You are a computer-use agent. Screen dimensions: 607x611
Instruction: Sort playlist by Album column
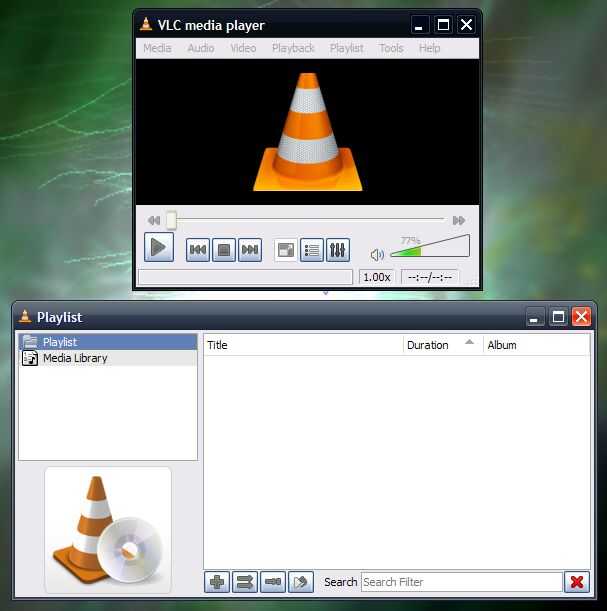pyautogui.click(x=536, y=345)
